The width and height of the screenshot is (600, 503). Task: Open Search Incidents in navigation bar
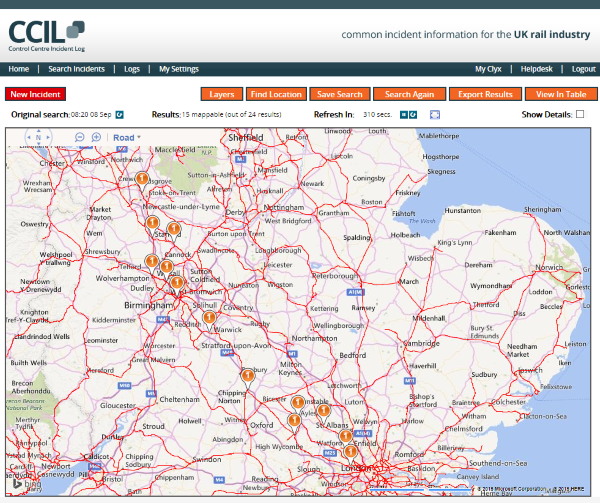[x=76, y=69]
